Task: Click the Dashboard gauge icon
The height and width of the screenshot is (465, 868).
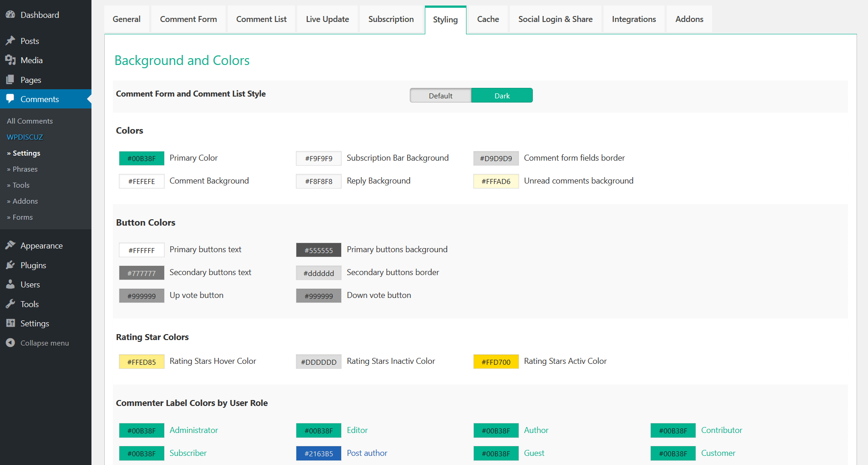Action: click(x=10, y=15)
